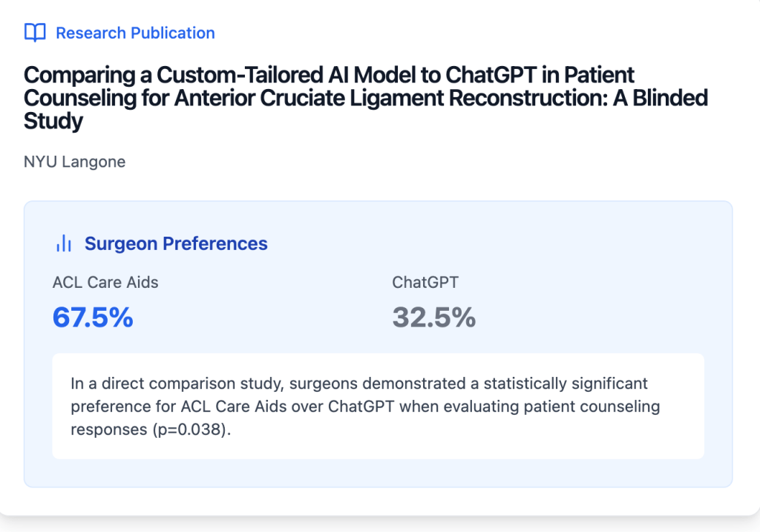The height and width of the screenshot is (532, 760).
Task: Click the 32.5% preference value
Action: pyautogui.click(x=434, y=318)
